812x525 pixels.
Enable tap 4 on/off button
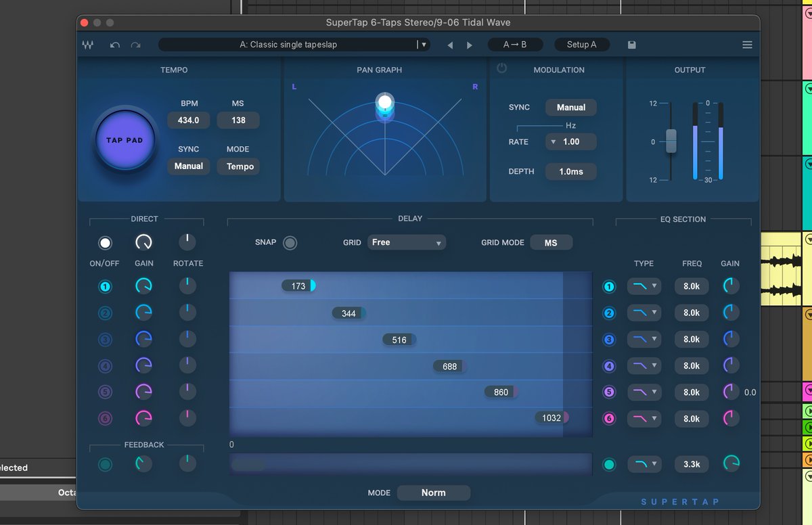[x=105, y=366]
